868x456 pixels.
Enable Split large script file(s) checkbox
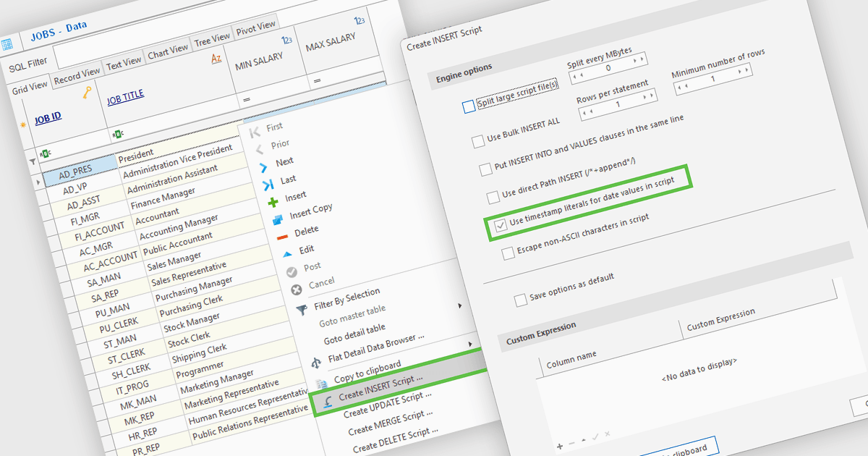469,107
